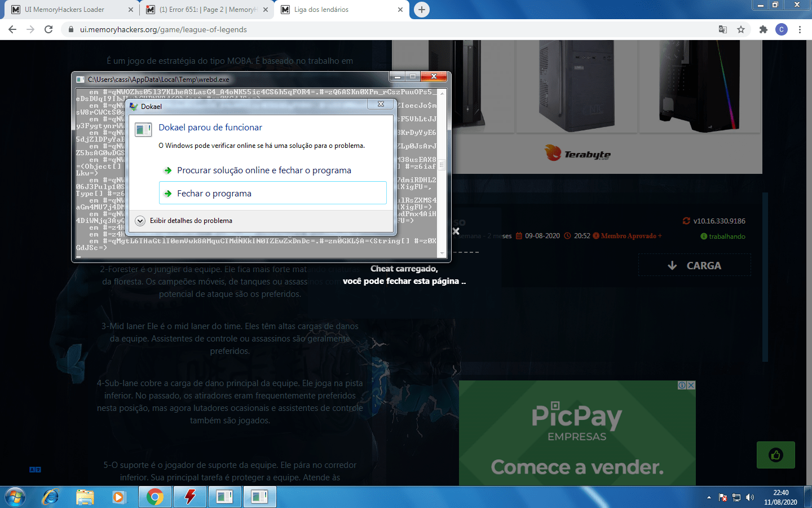Close the Error 651 tab
This screenshot has width=812, height=508.
265,10
